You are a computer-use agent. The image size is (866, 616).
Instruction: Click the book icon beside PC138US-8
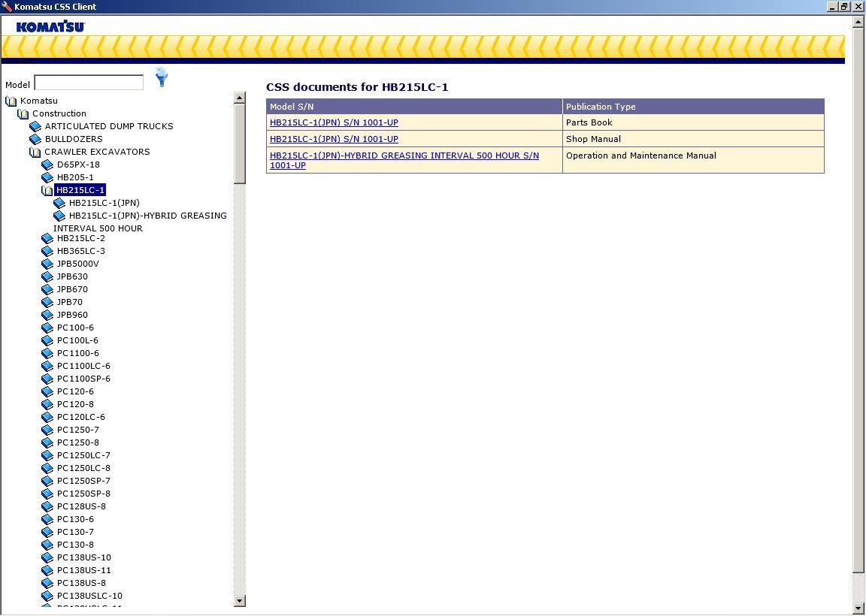click(x=47, y=583)
